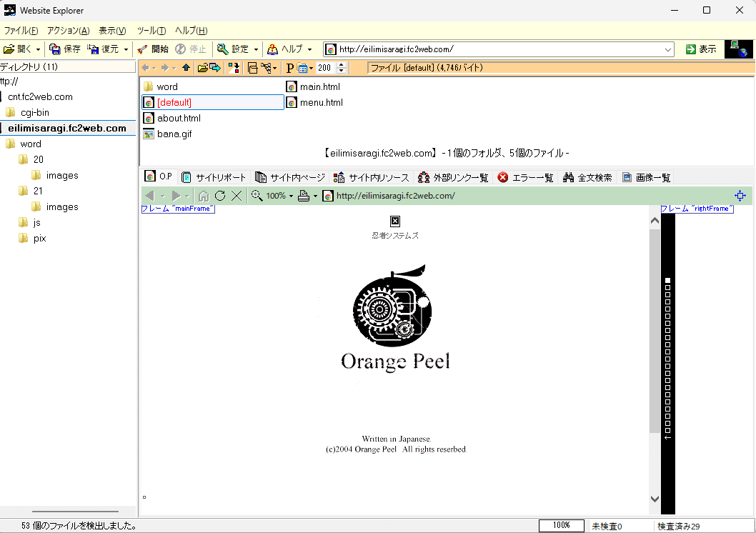Increase the 200 value with up stepper
Image resolution: width=756 pixels, height=533 pixels.
tap(342, 65)
